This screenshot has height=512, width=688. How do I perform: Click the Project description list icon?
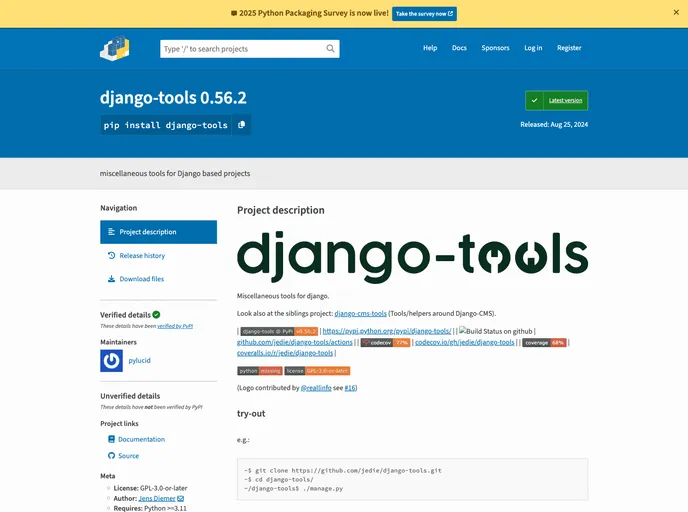coord(111,232)
